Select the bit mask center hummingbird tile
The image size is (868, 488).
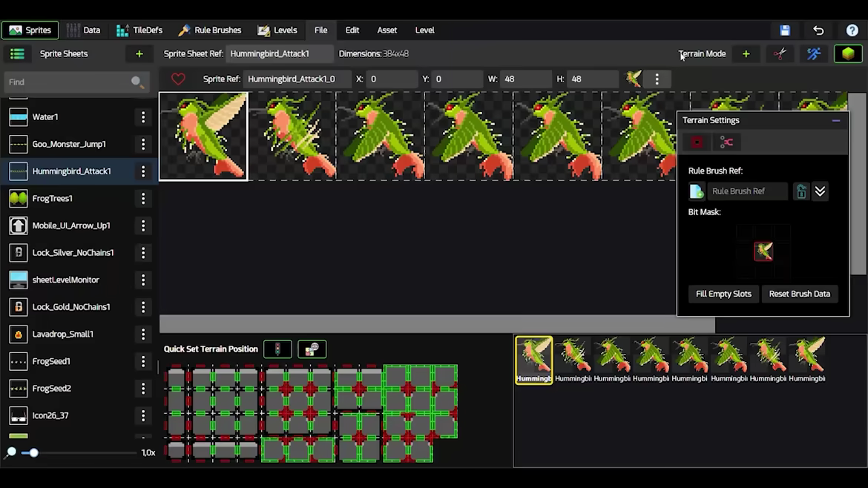point(763,251)
